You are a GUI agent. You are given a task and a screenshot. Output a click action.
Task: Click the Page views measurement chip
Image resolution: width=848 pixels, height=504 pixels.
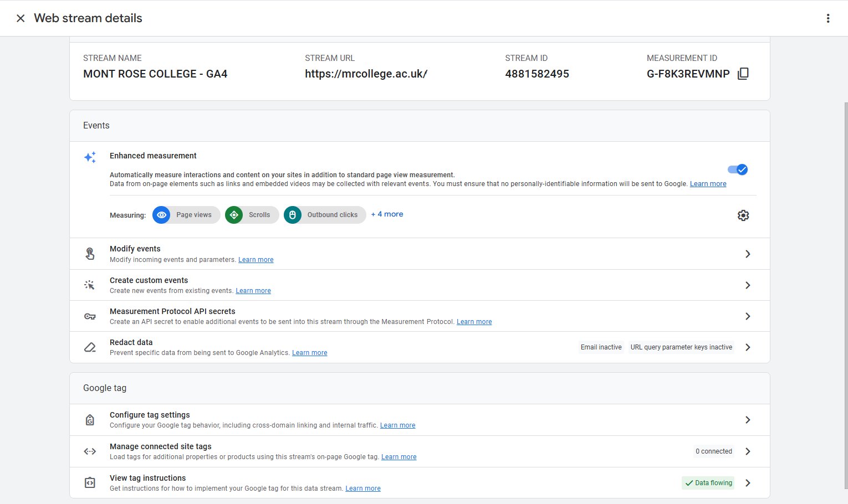pyautogui.click(x=186, y=215)
